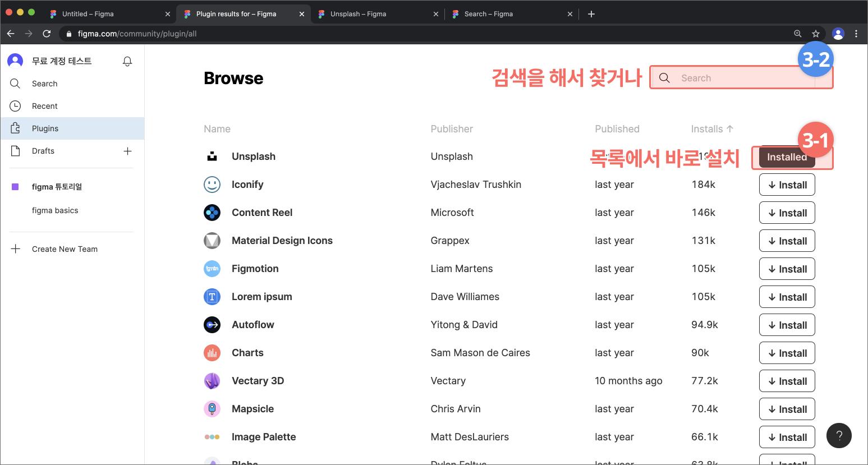Add a new draft with plus icon

click(127, 151)
